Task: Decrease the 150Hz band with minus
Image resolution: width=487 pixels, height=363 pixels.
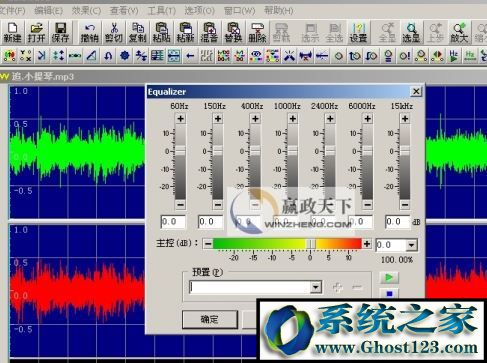Action: point(218,204)
